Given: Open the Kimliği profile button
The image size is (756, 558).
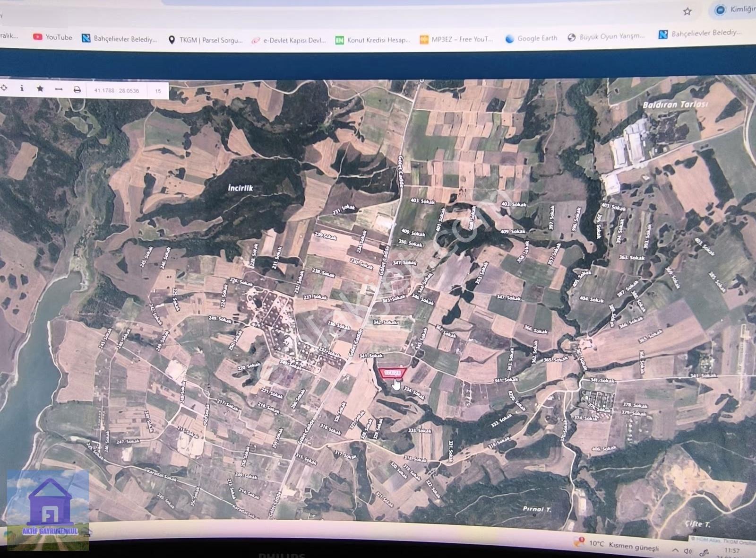Looking at the screenshot, I should click(x=734, y=9).
